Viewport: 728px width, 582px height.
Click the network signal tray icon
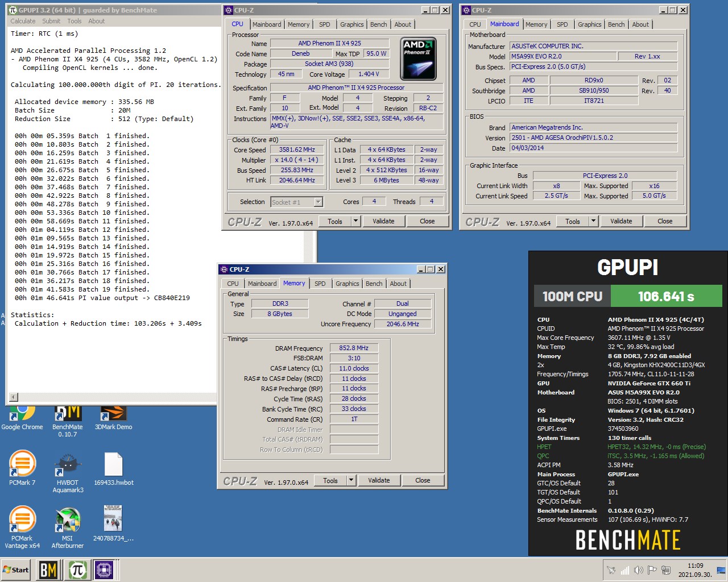(625, 570)
